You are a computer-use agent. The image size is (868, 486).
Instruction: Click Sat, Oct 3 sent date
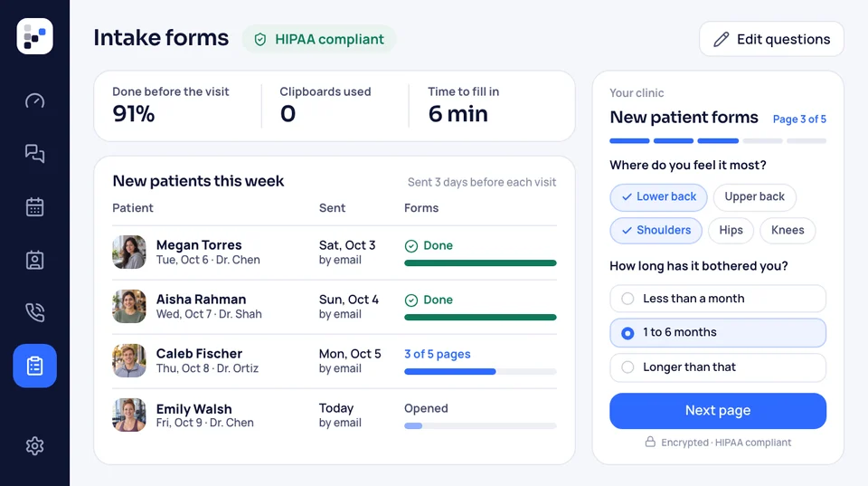[347, 245]
